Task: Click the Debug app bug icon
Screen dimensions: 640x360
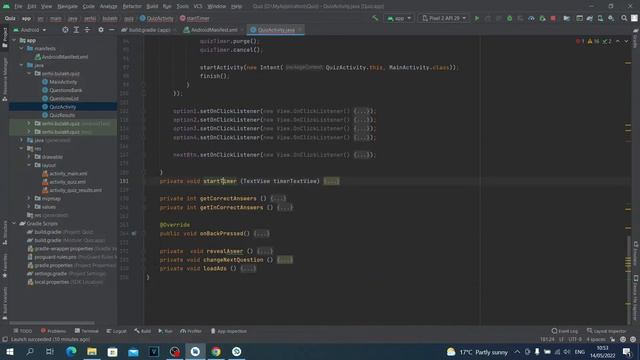Action: [509, 18]
